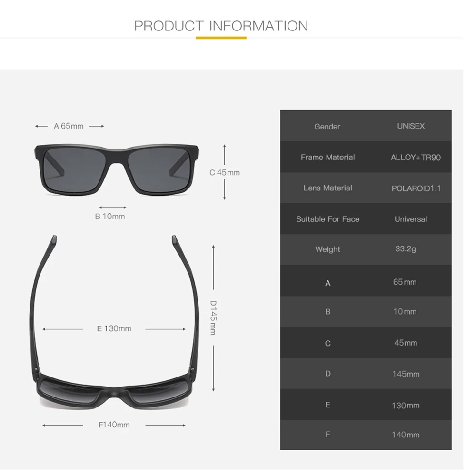Click the Weight 33.2g value

point(406,249)
